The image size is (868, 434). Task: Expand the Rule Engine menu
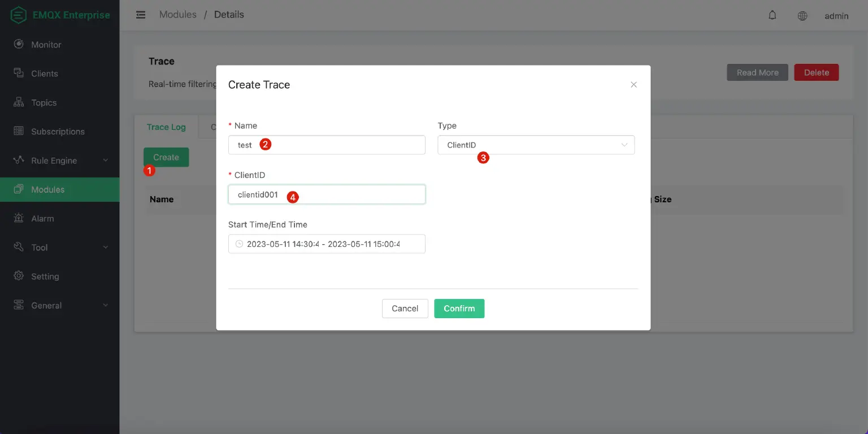click(x=54, y=160)
